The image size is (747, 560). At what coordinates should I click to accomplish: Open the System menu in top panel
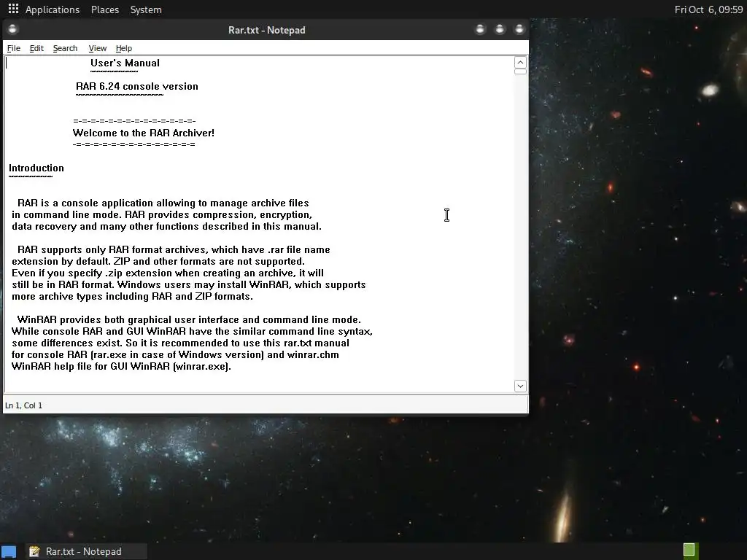146,9
